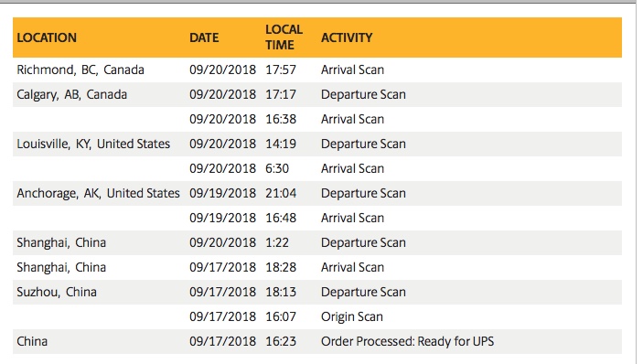Select the 17:57 Arrival Scan time
643x364 pixels.
(281, 70)
